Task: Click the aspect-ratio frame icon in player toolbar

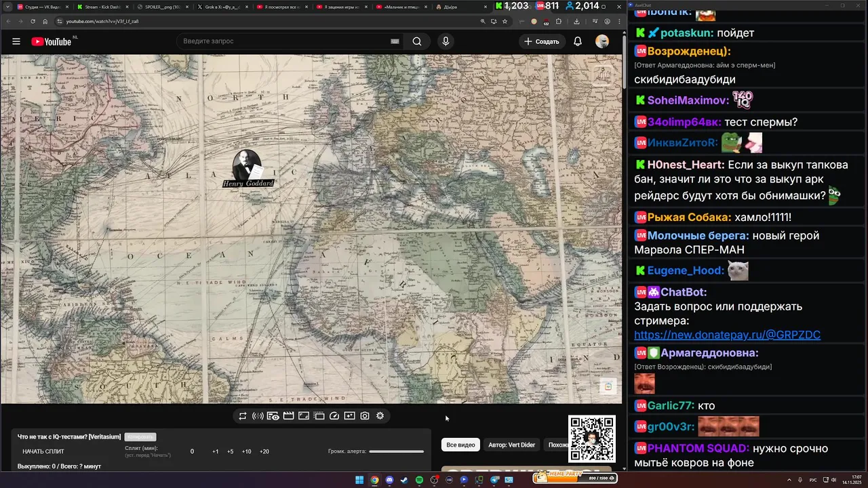Action: pos(304,416)
